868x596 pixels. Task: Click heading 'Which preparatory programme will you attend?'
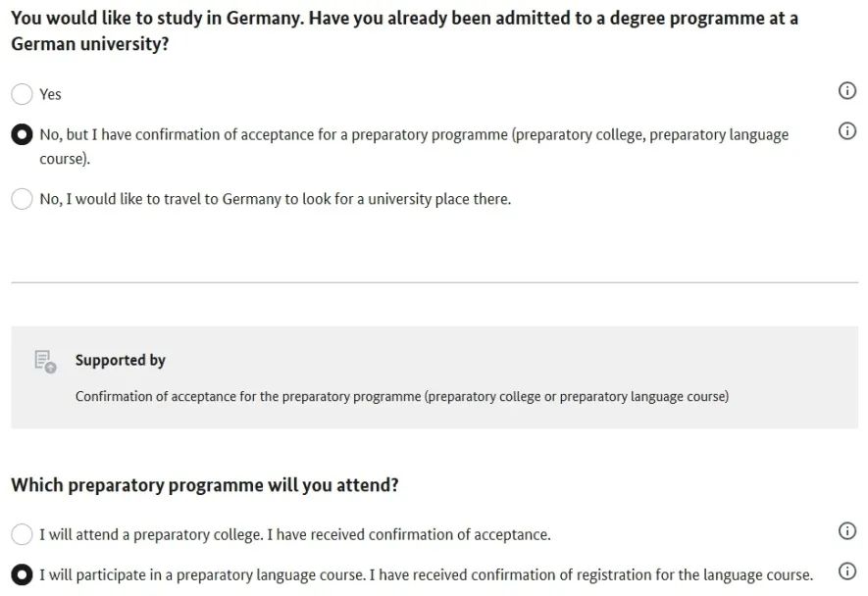coord(205,485)
